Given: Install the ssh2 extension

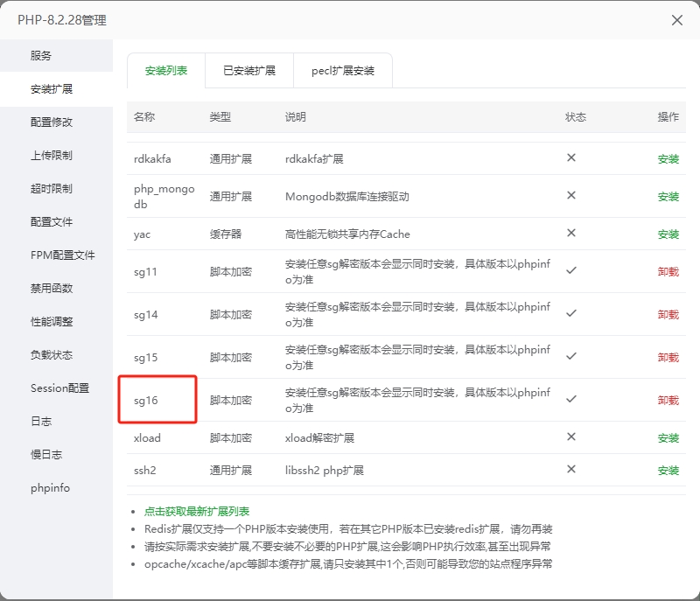Looking at the screenshot, I should point(668,471).
